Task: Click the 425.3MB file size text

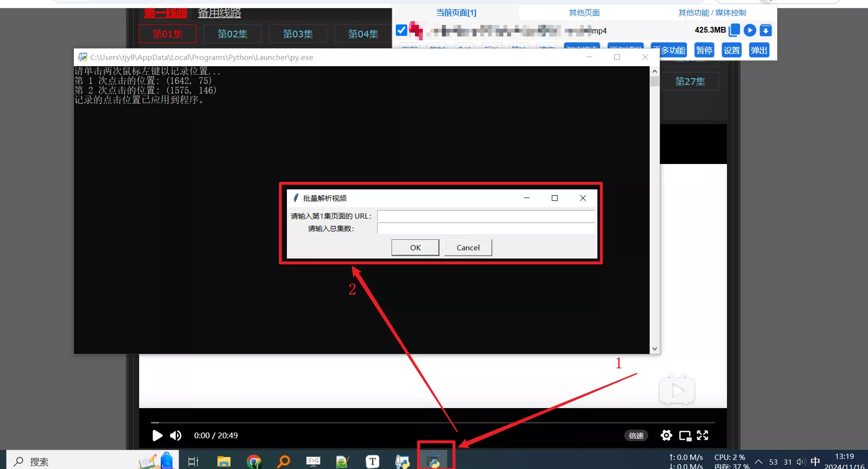Action: (710, 30)
